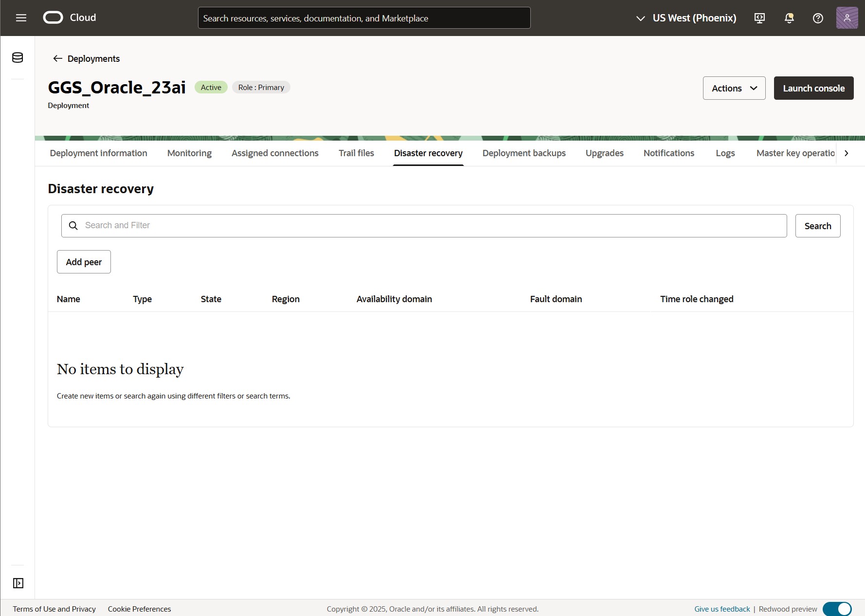Image resolution: width=865 pixels, height=616 pixels.
Task: Open the Cloud Shell terminal icon
Action: coord(759,18)
